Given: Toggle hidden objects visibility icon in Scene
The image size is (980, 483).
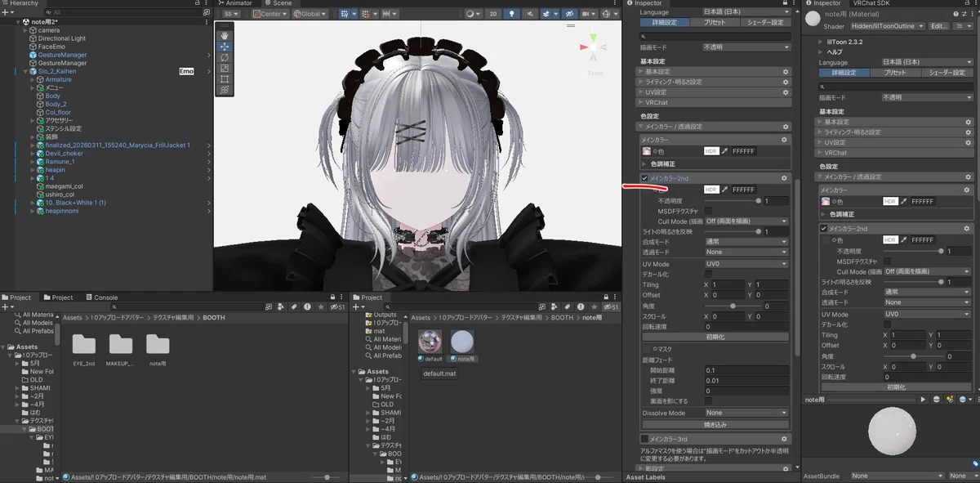Looking at the screenshot, I should coord(569,14).
